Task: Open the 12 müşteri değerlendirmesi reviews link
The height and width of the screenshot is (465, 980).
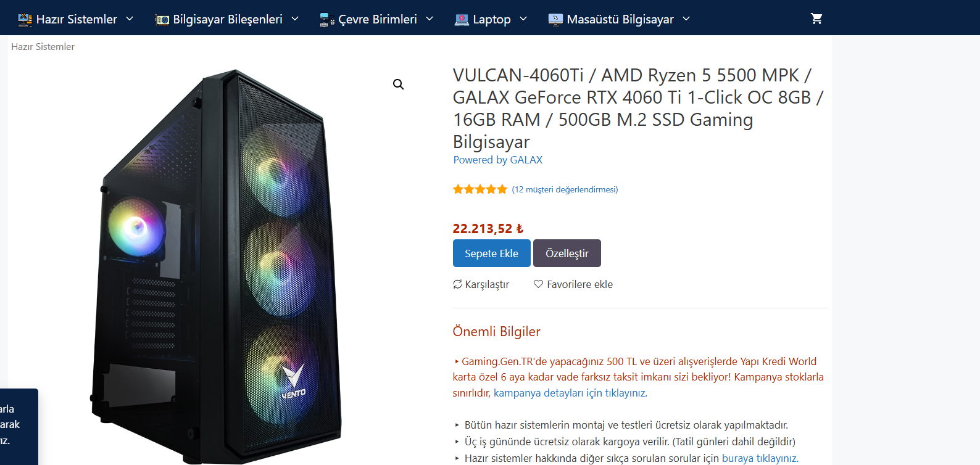Action: pyautogui.click(x=565, y=189)
